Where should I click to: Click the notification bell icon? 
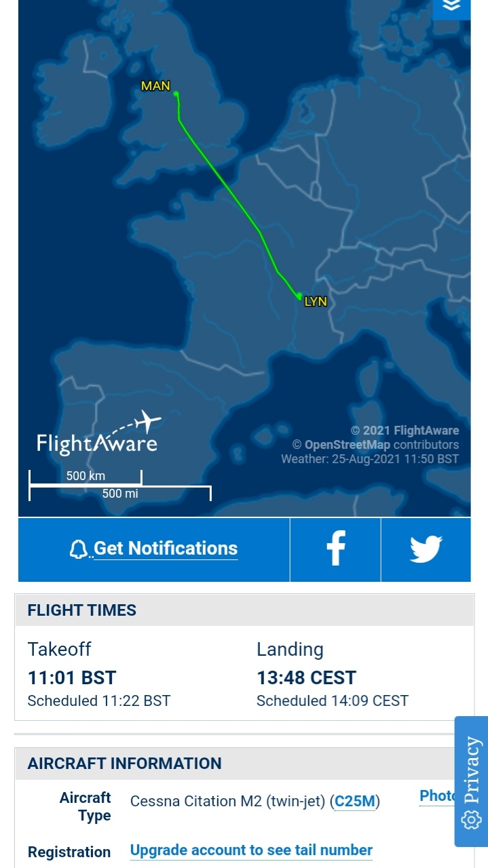79,549
